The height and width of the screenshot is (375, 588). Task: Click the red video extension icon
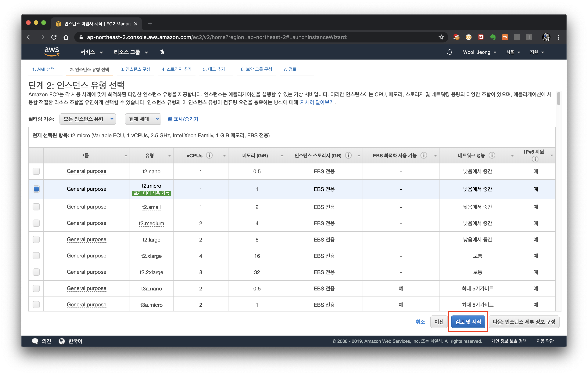pyautogui.click(x=481, y=37)
